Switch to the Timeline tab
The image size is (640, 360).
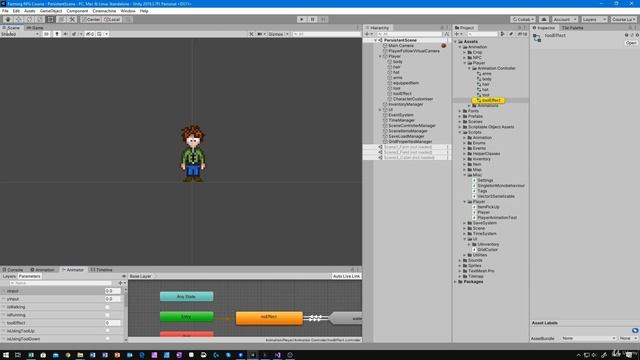click(101, 270)
